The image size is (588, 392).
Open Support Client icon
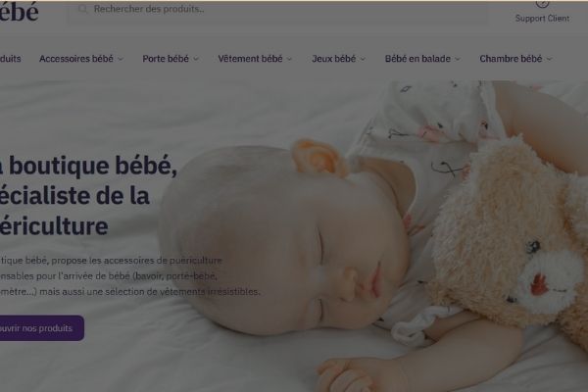[x=542, y=4]
